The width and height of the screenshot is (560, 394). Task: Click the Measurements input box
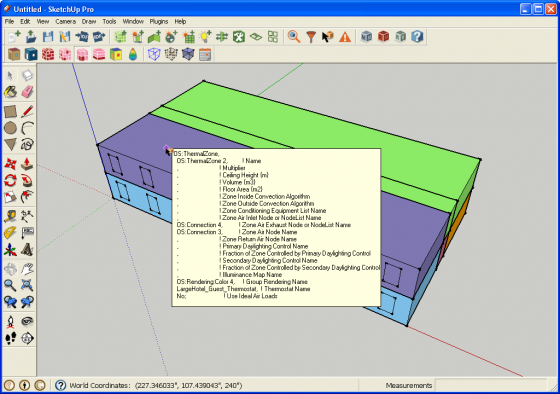(491, 385)
